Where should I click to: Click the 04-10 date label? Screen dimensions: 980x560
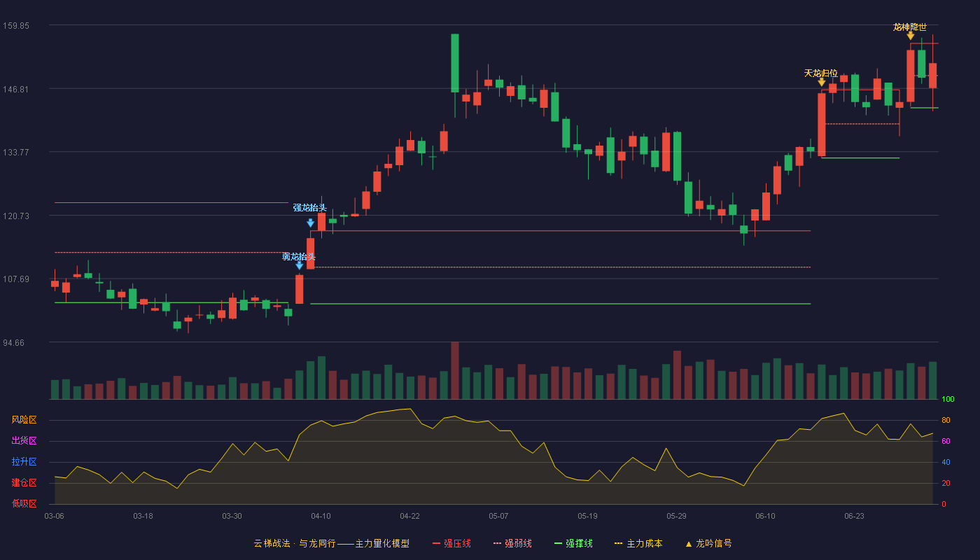click(x=321, y=516)
